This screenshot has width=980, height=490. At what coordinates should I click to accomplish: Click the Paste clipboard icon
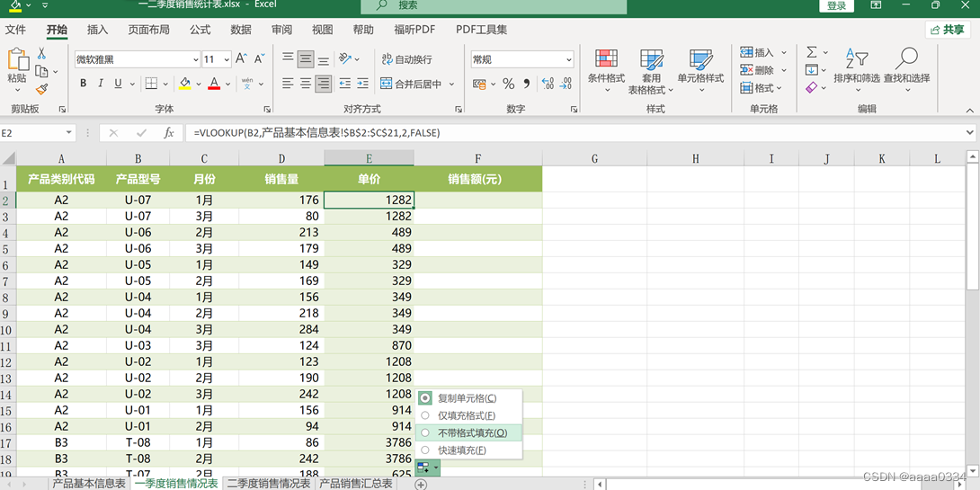(17, 59)
